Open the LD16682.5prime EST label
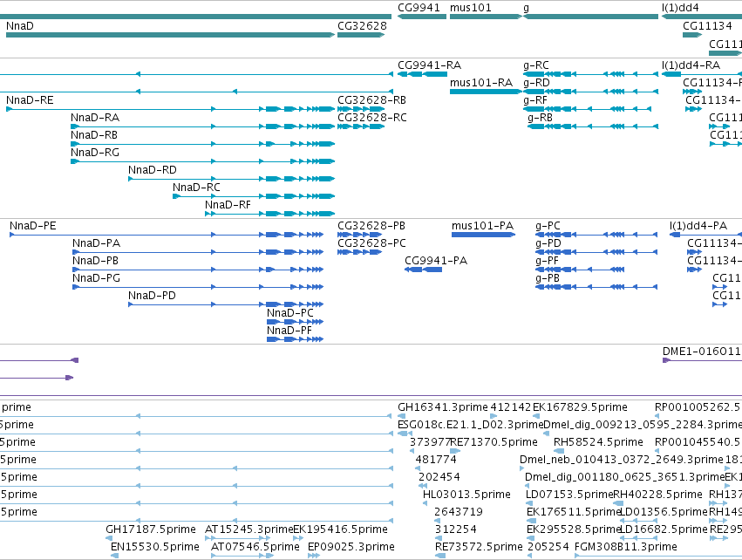The image size is (742, 560). [664, 529]
